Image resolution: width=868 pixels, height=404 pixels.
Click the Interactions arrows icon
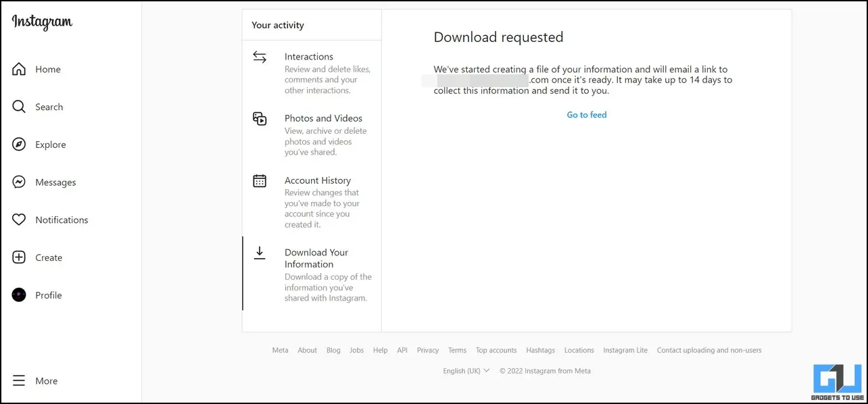pyautogui.click(x=260, y=57)
